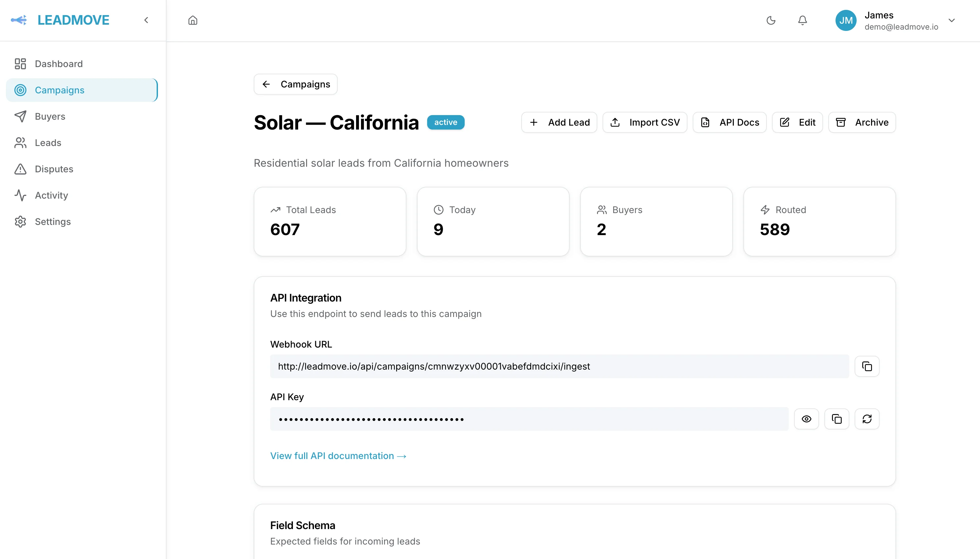Click the Buyers paper-plane icon
Viewport: 980px width, 559px height.
click(20, 116)
